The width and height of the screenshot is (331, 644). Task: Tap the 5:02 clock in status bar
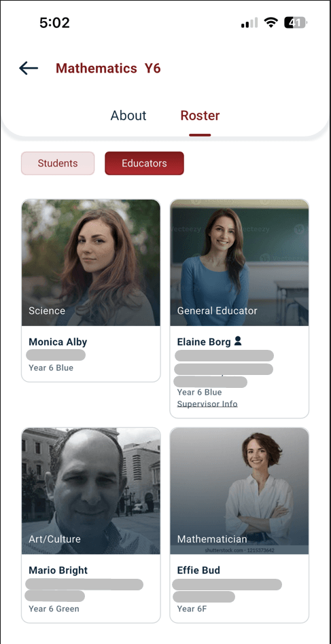click(x=54, y=22)
